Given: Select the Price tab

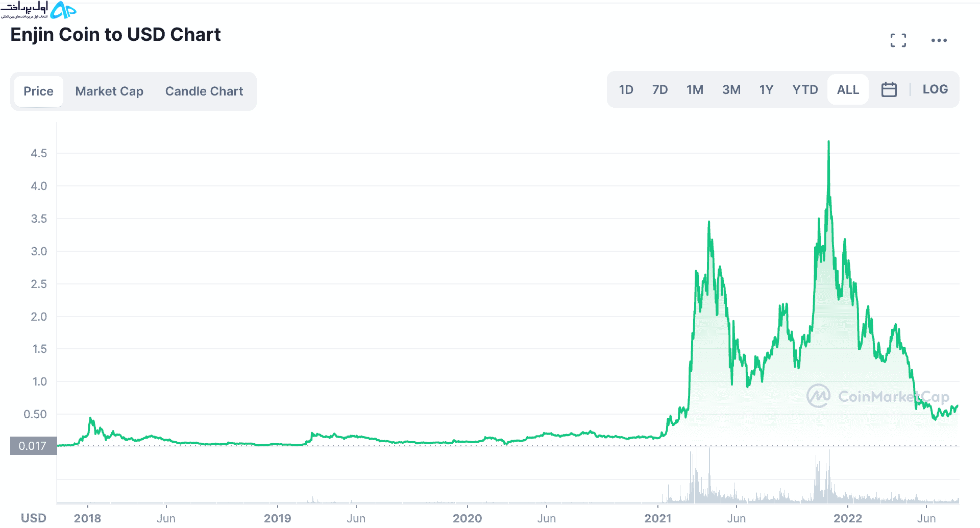Looking at the screenshot, I should point(38,91).
